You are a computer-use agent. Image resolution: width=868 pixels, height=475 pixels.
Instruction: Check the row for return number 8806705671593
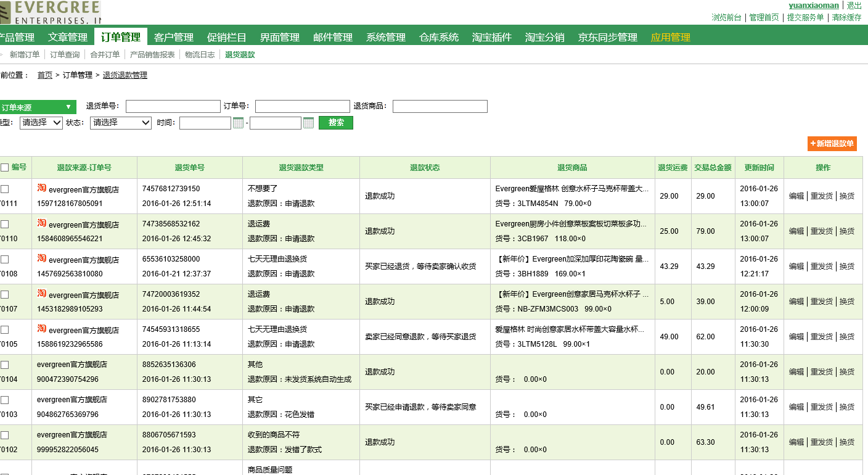pos(4,436)
